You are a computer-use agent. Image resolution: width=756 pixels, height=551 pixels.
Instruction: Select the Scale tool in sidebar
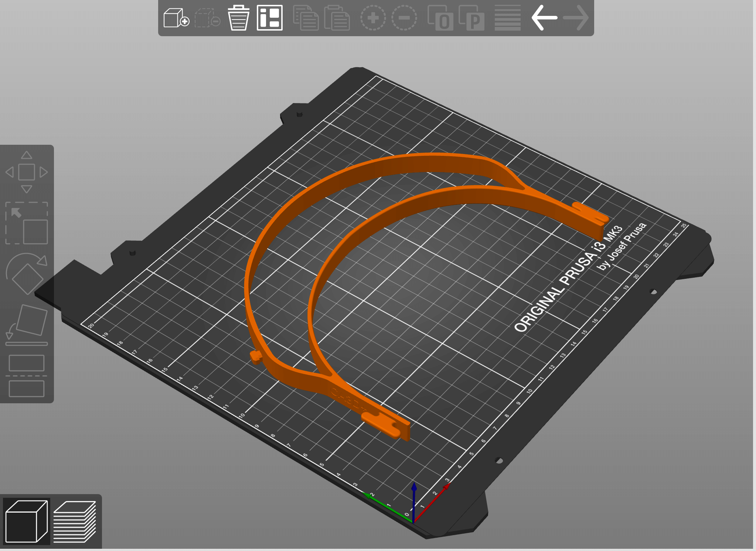[x=27, y=223]
